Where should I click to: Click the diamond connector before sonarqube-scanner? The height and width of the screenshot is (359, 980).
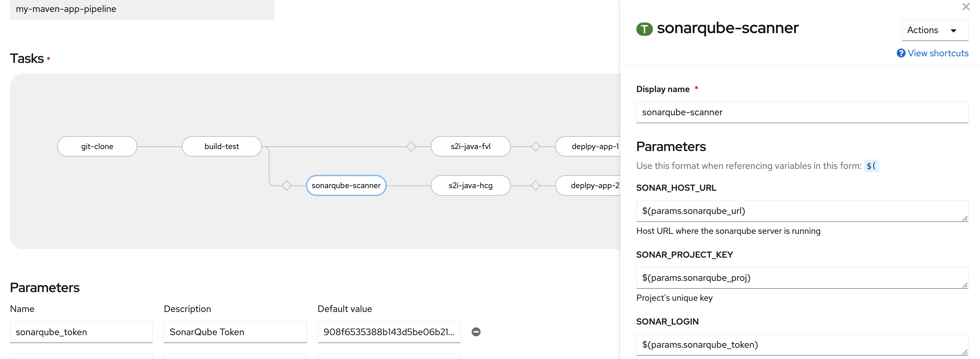coord(286,185)
